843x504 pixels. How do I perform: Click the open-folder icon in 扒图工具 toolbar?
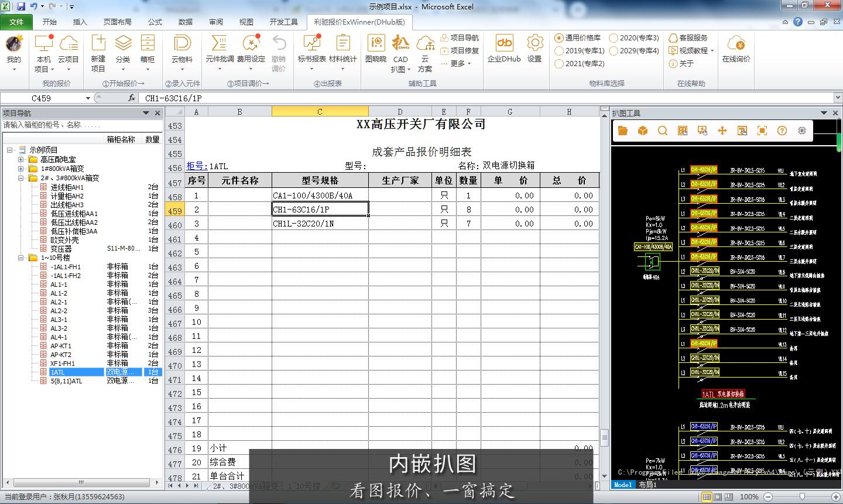(623, 131)
